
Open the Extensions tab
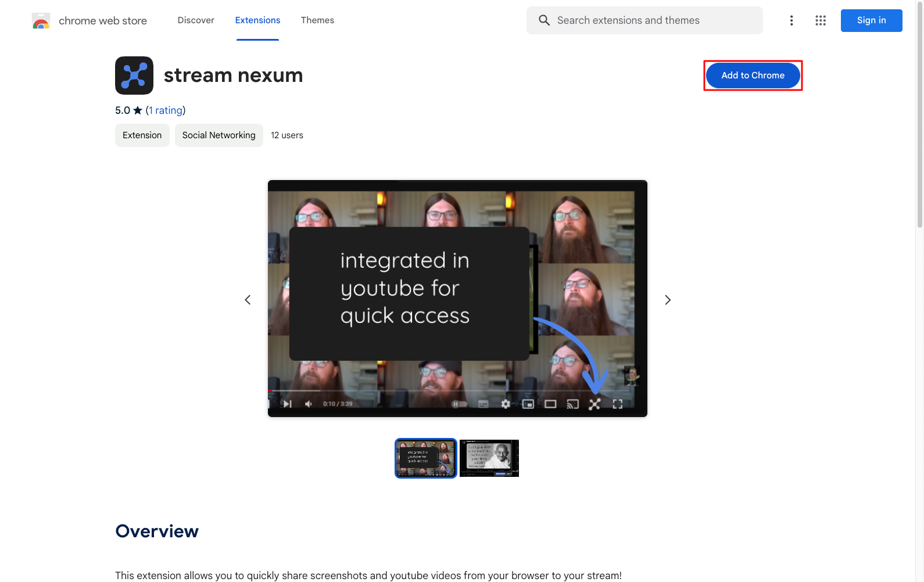pos(257,20)
